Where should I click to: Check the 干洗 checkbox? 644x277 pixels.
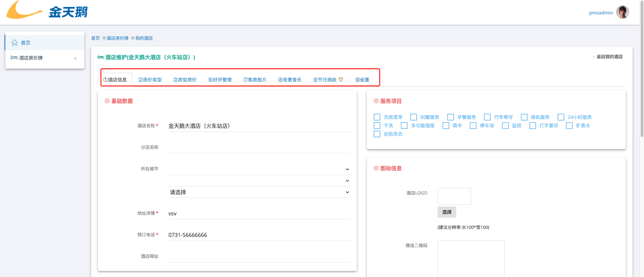377,126
